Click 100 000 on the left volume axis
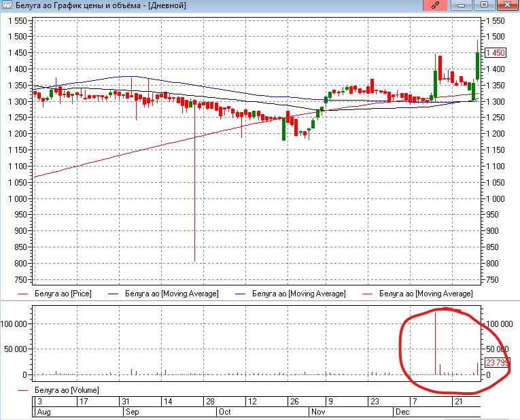The image size is (520, 420). pyautogui.click(x=14, y=324)
